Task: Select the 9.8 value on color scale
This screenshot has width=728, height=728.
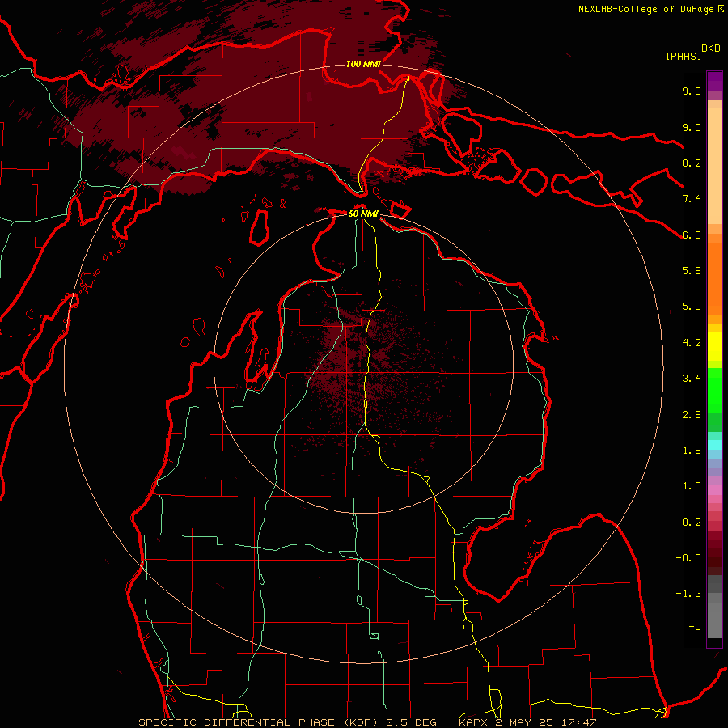Action: pyautogui.click(x=692, y=91)
